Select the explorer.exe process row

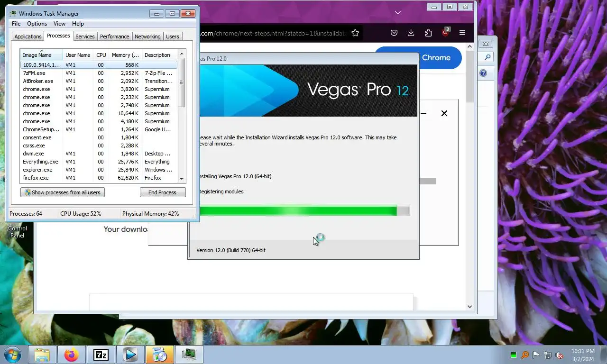(99, 170)
